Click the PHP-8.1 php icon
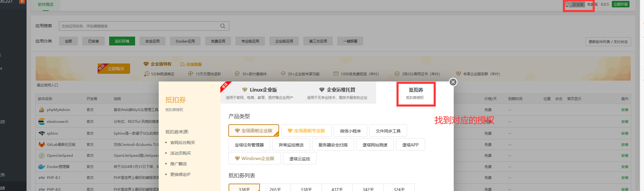The width and height of the screenshot is (644, 191). point(42,178)
